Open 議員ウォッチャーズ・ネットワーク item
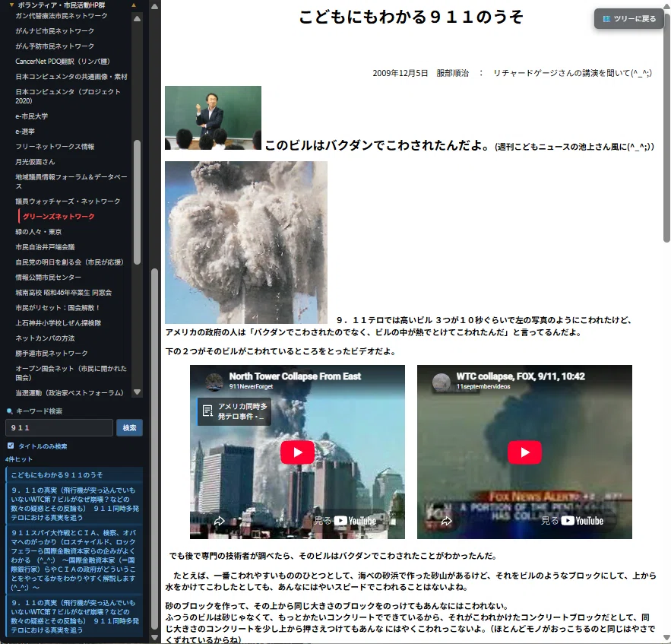Image resolution: width=671 pixels, height=644 pixels. pyautogui.click(x=68, y=201)
